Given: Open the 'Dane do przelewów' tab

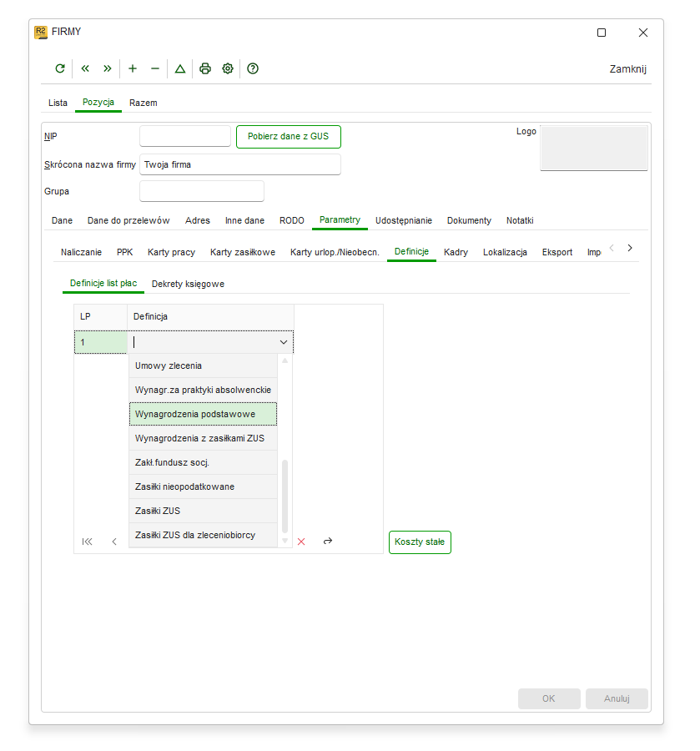Looking at the screenshot, I should tap(128, 221).
